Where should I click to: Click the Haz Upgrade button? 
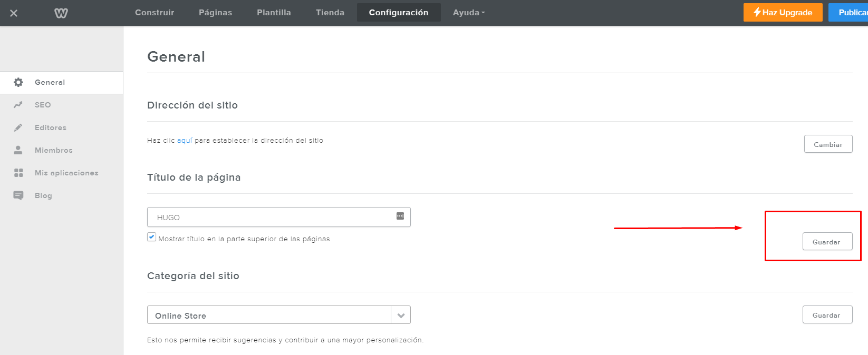[x=783, y=13]
